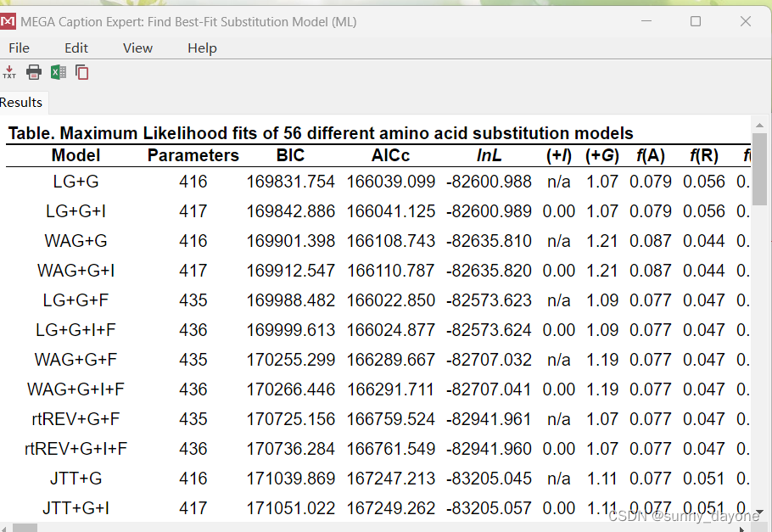The width and height of the screenshot is (772, 532).
Task: Click lnL value -82635.810
Action: (489, 241)
